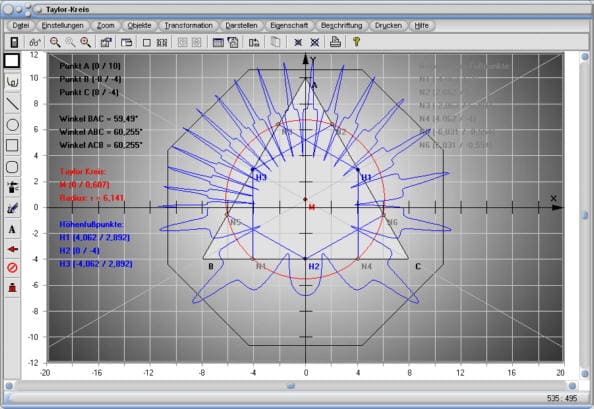Select the spray can tool
Viewport: 594px width, 409px height.
(x=13, y=187)
